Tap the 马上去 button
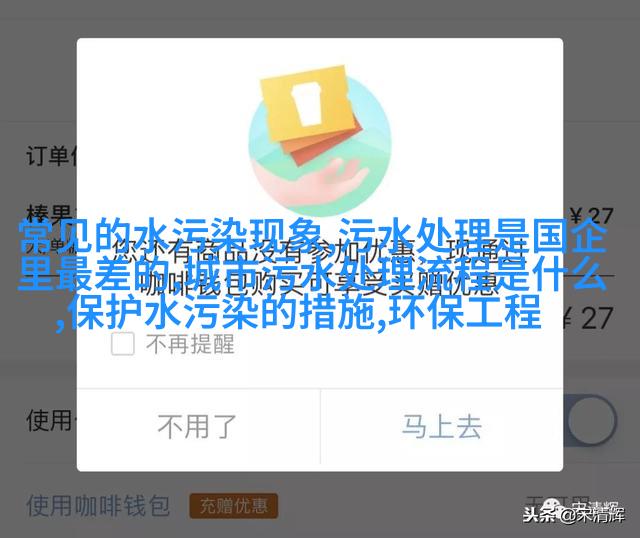 442,427
